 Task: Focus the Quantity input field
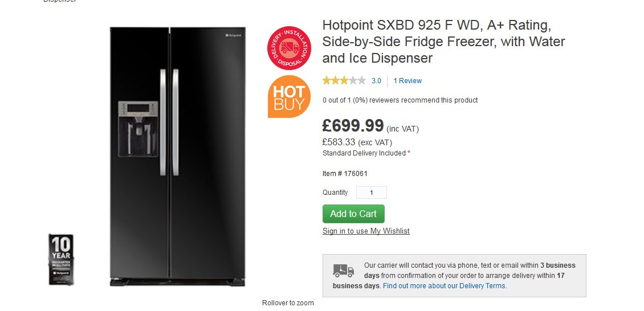pyautogui.click(x=372, y=193)
